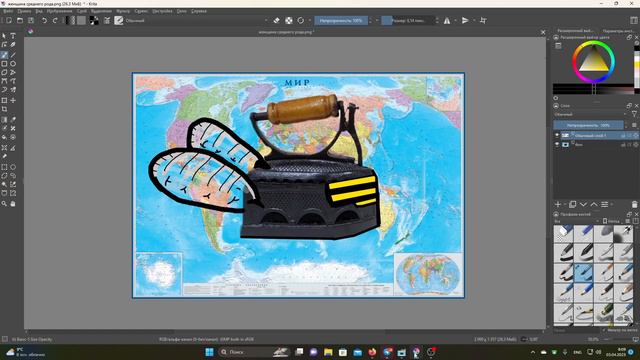This screenshot has height=360, width=640.
Task: Open layer filter funnel menu
Action: [x=634, y=115]
